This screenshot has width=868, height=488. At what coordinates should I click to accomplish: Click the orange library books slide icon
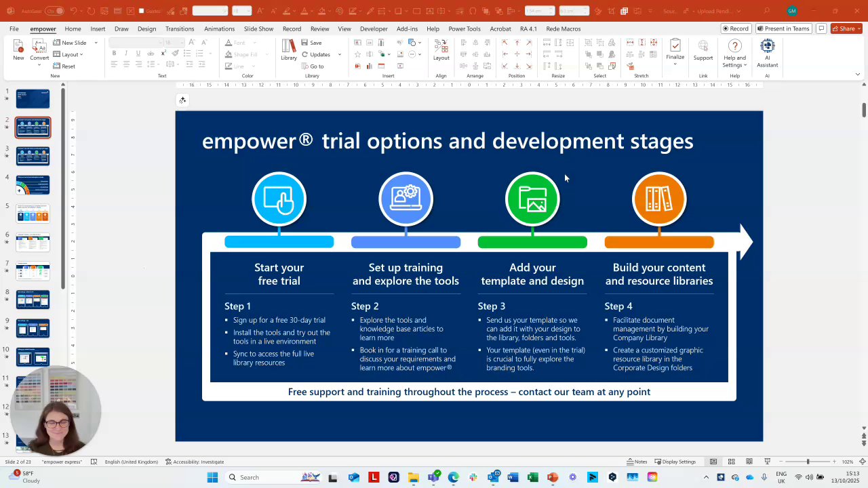659,199
